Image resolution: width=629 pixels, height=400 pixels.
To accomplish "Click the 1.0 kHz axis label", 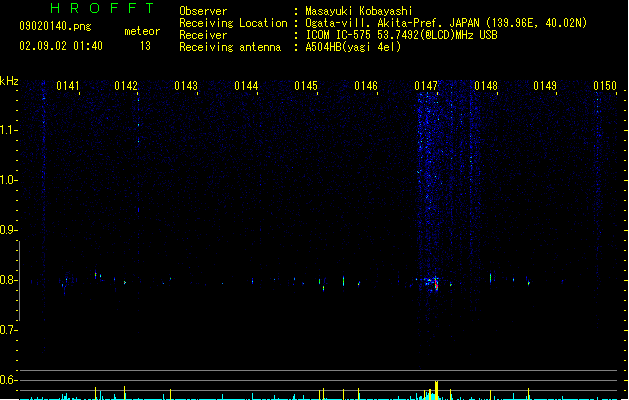I will [8, 180].
